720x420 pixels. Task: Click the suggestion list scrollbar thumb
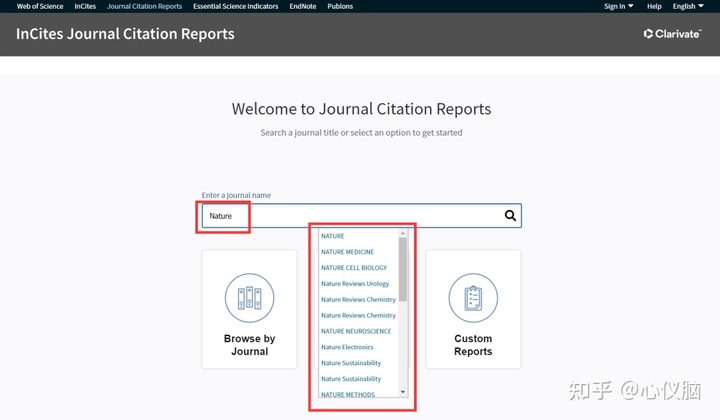[403, 269]
